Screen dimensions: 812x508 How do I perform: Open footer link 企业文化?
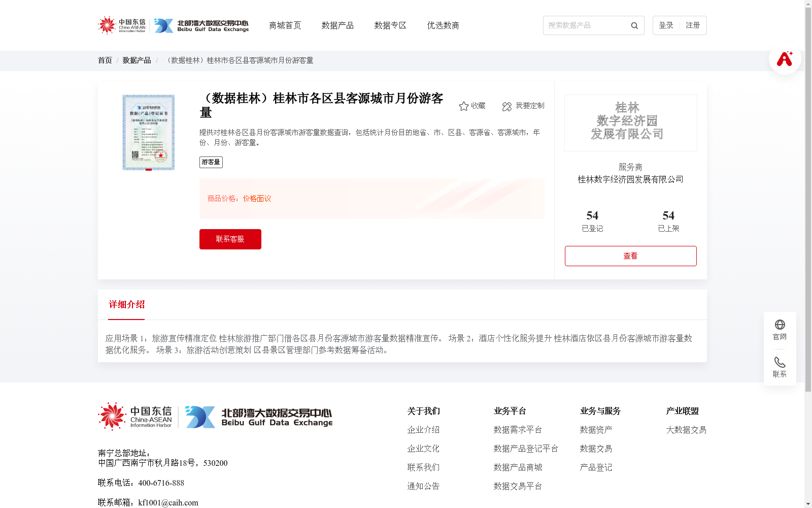[423, 449]
